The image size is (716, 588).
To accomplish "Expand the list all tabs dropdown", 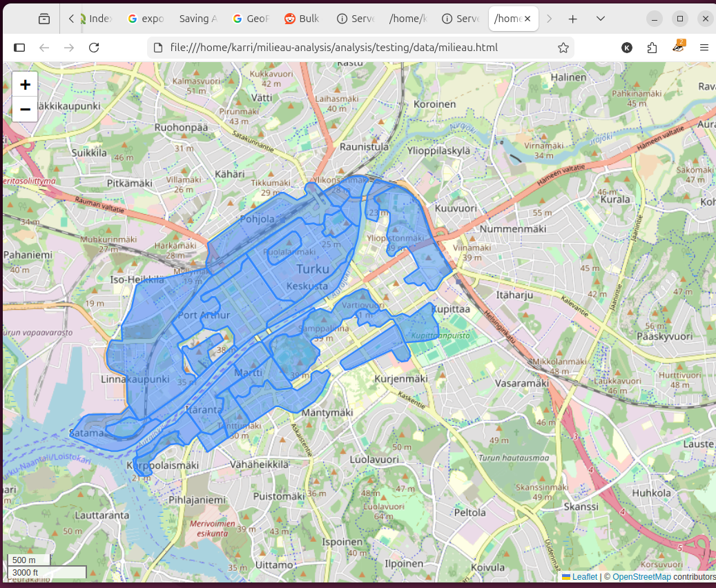I will [600, 19].
